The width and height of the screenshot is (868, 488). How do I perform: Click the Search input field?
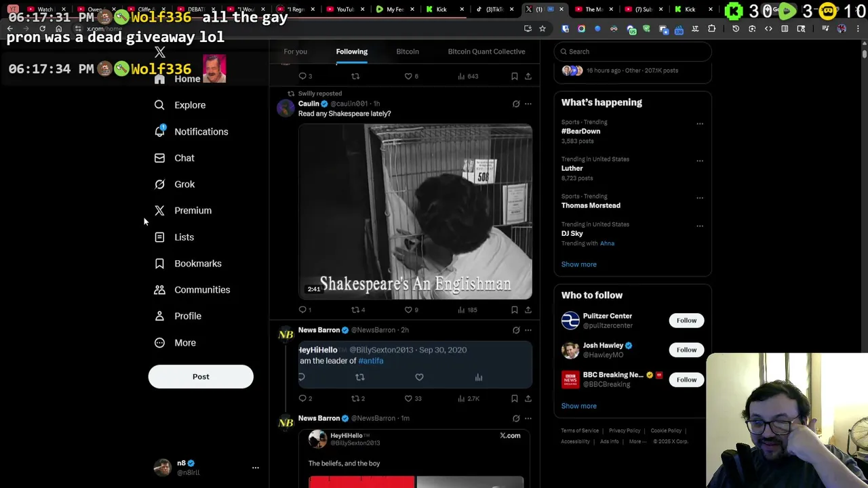(633, 52)
